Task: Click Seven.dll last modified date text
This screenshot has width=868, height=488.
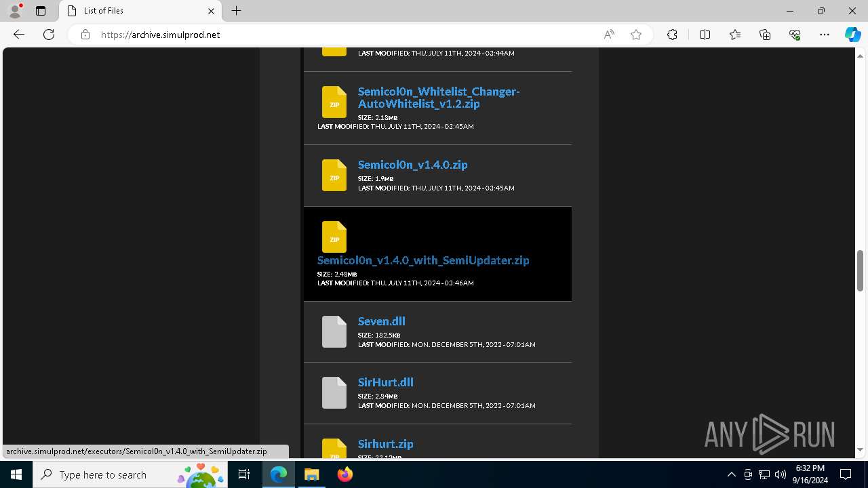Action: point(447,344)
